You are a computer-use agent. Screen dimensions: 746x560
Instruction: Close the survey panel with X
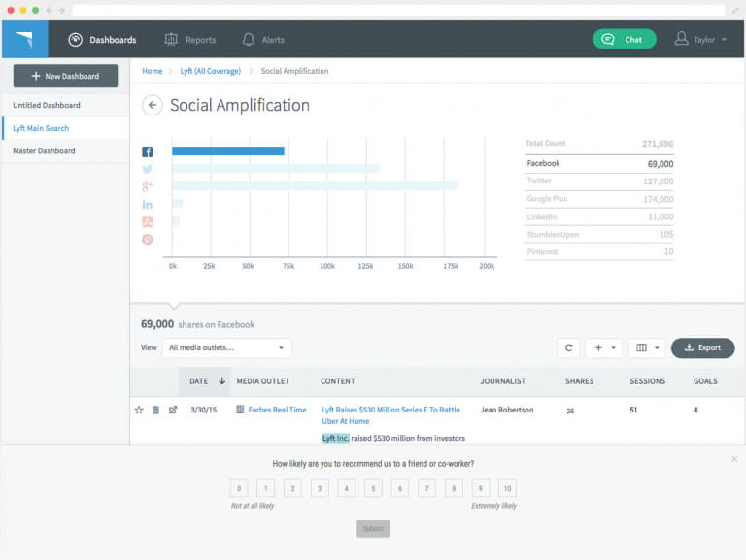click(x=734, y=459)
